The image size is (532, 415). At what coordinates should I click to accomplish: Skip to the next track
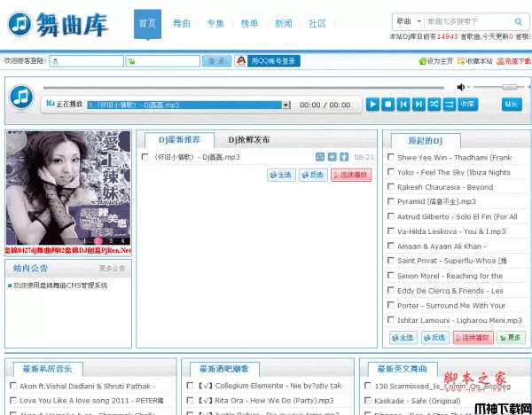tap(419, 105)
